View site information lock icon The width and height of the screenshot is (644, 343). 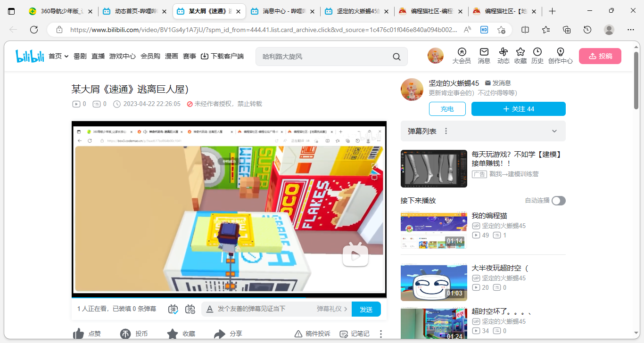pos(59,30)
